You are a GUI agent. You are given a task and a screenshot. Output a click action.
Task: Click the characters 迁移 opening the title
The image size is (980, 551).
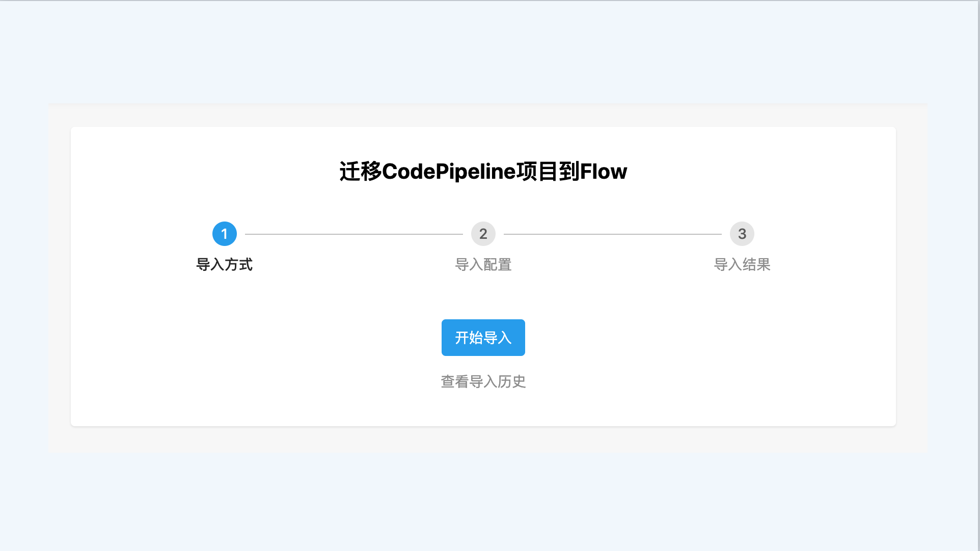click(x=361, y=171)
